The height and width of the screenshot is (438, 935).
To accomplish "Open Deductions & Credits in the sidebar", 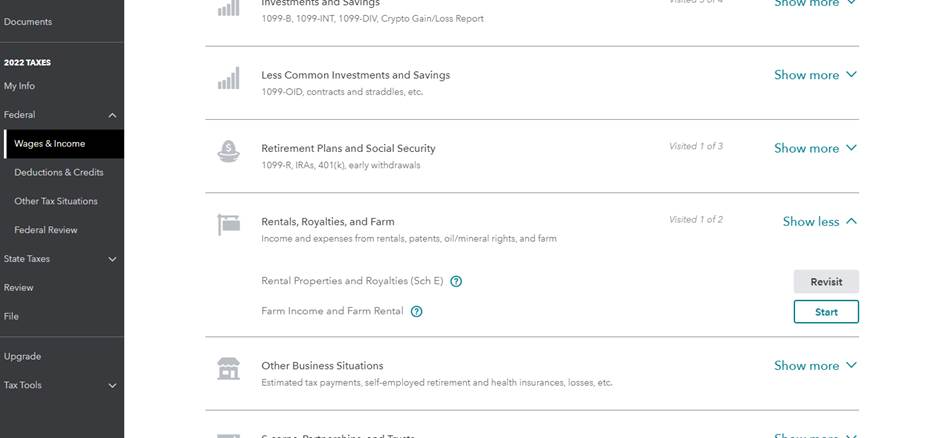I will point(59,172).
